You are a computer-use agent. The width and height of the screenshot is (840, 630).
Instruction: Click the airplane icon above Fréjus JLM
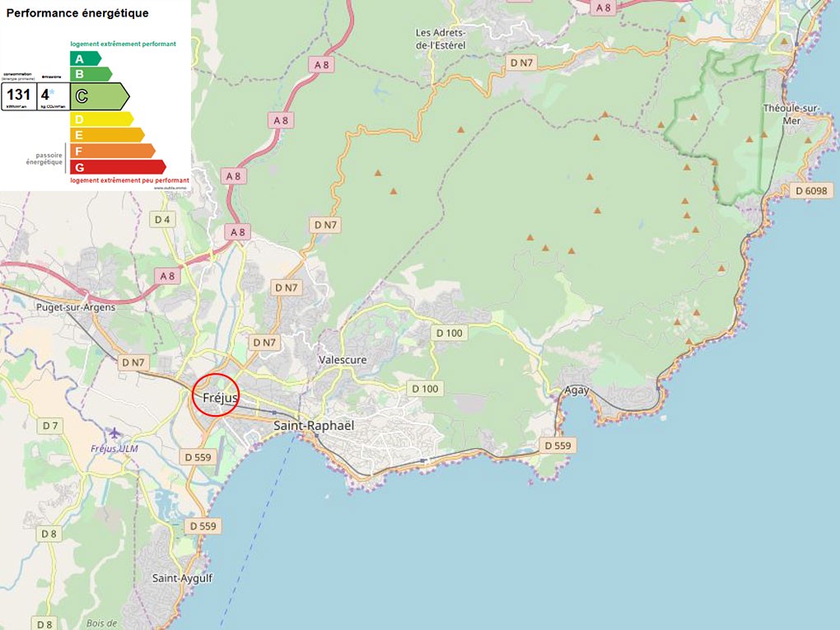[114, 433]
